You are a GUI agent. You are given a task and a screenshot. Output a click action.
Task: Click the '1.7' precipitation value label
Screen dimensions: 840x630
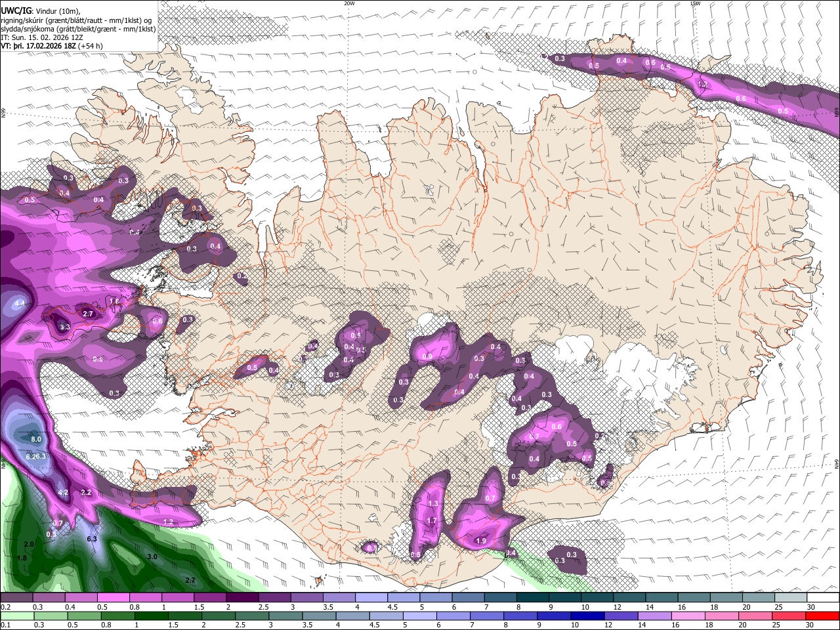click(x=432, y=521)
